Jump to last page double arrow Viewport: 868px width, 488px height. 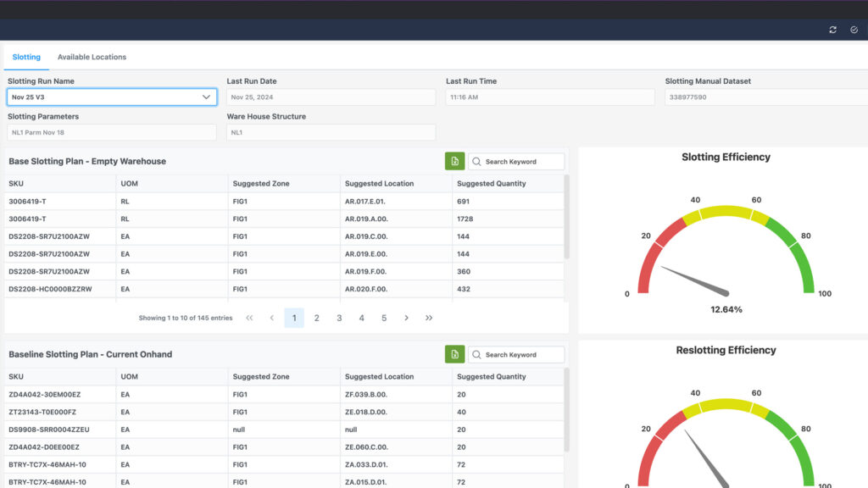tap(429, 318)
